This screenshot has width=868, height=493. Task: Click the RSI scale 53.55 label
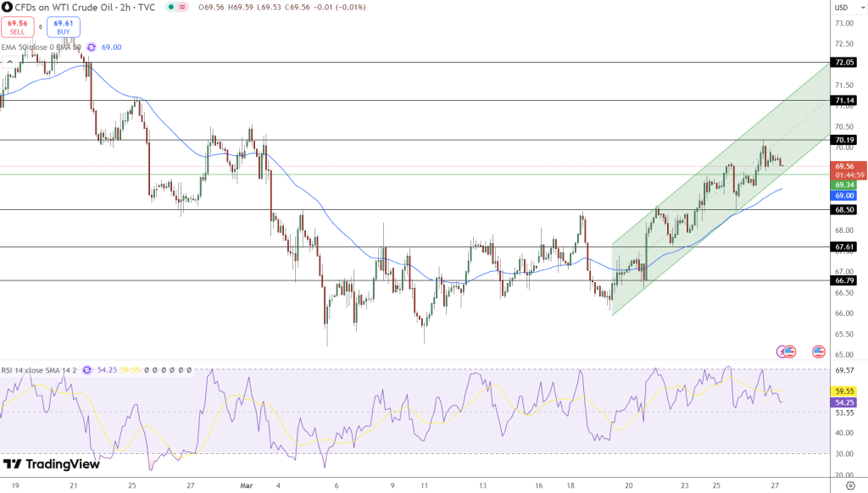tap(844, 413)
